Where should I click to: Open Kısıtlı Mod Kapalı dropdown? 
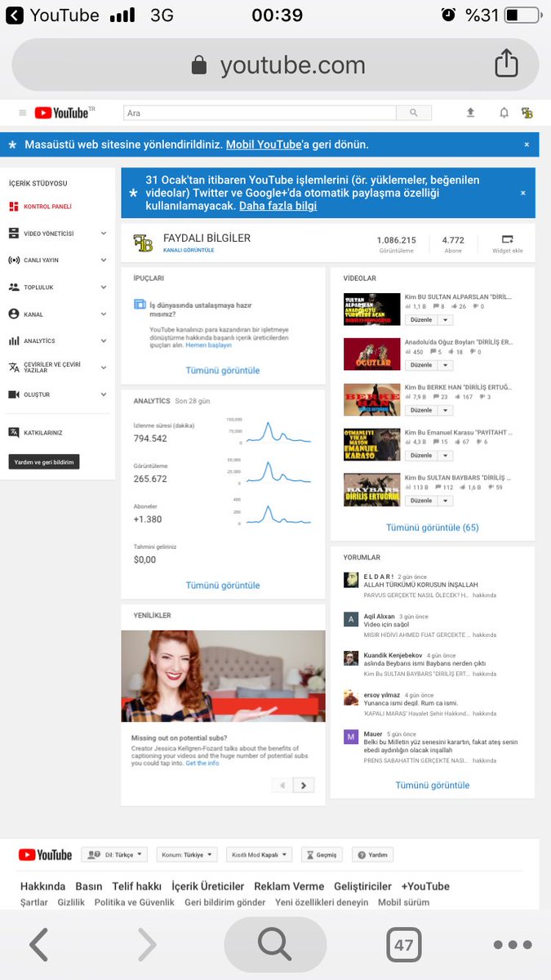[259, 855]
